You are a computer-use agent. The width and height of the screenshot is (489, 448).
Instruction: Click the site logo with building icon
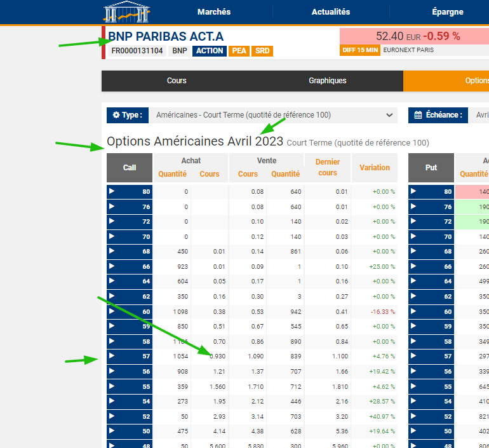127,11
